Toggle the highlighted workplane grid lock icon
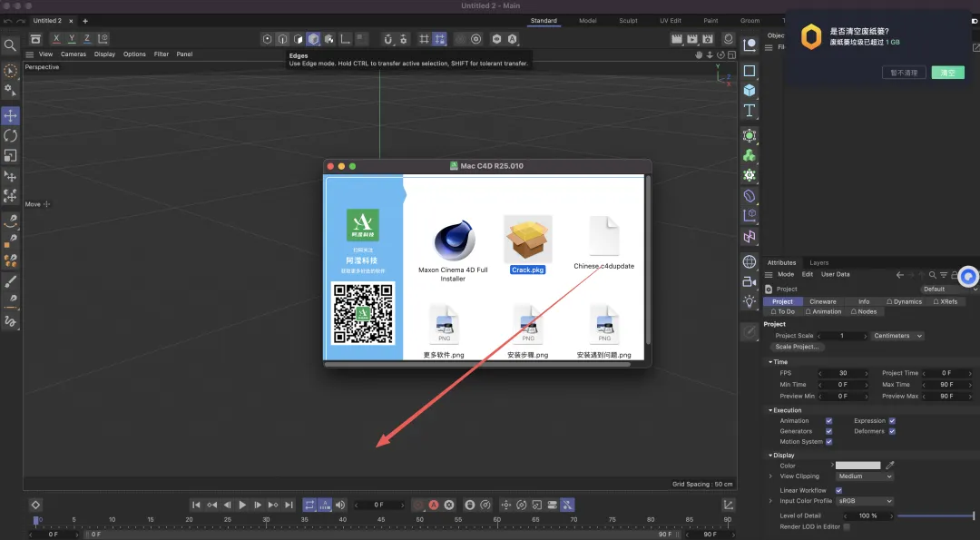The height and width of the screenshot is (540, 980). [440, 39]
